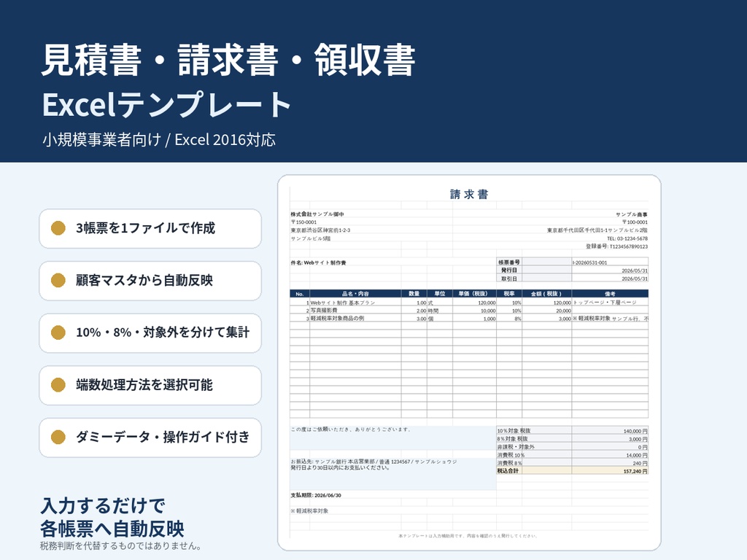
Task: Click the 取引日 label cell
Action: [509, 279]
